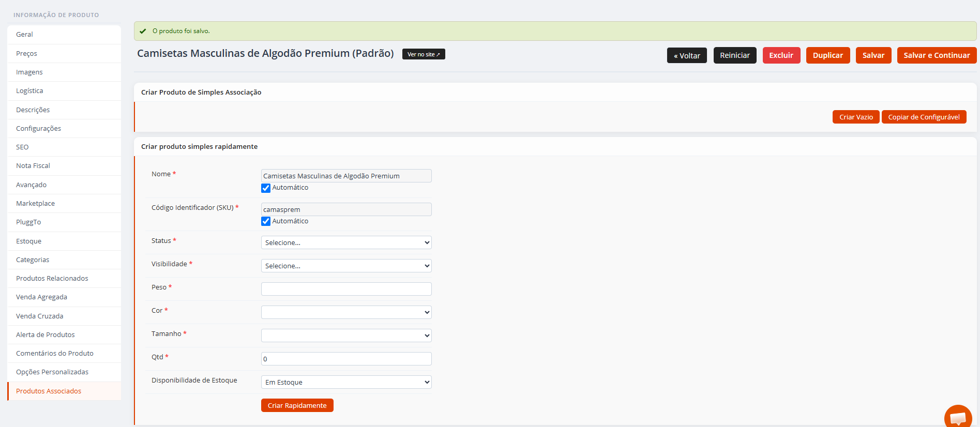This screenshot has height=427, width=980.
Task: Go to Opções Personalizadas section
Action: pyautogui.click(x=64, y=372)
